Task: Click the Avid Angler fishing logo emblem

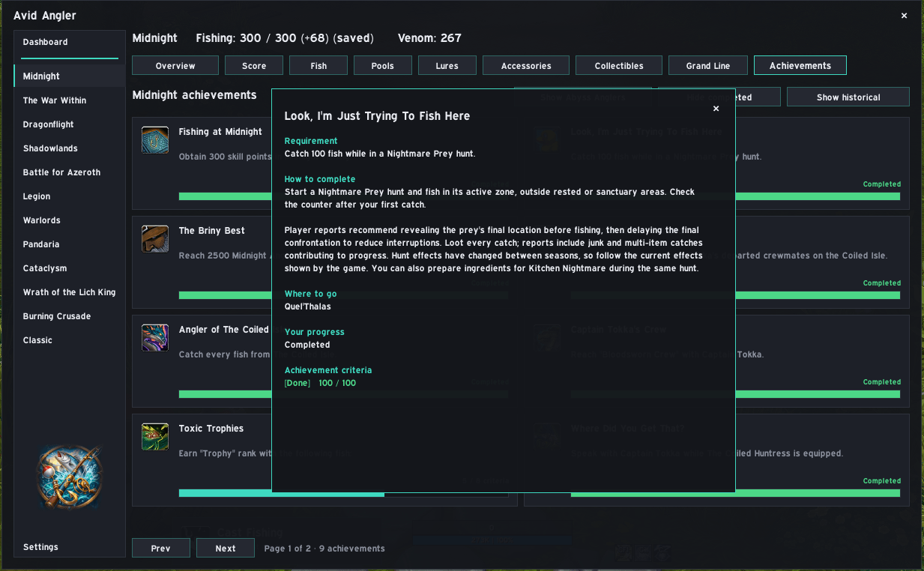Action: [x=70, y=479]
